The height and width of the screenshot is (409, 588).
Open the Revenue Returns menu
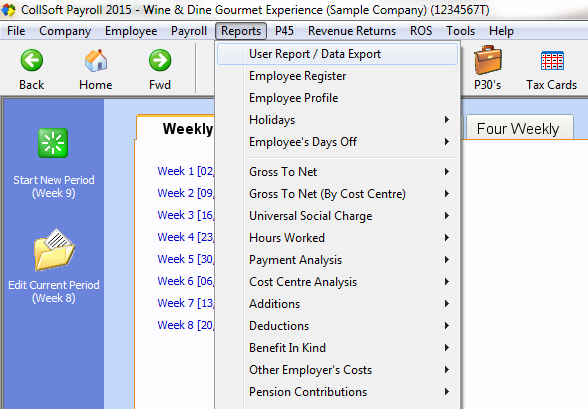[352, 31]
